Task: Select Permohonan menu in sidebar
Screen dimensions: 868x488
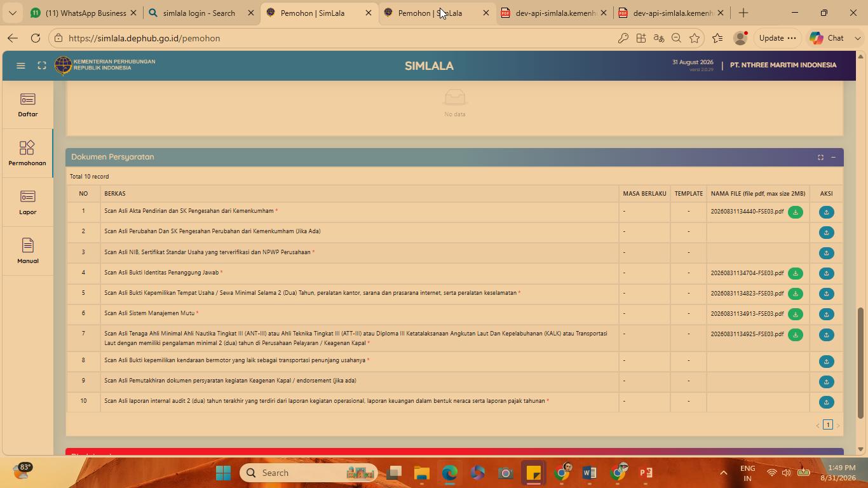Action: 27,154
